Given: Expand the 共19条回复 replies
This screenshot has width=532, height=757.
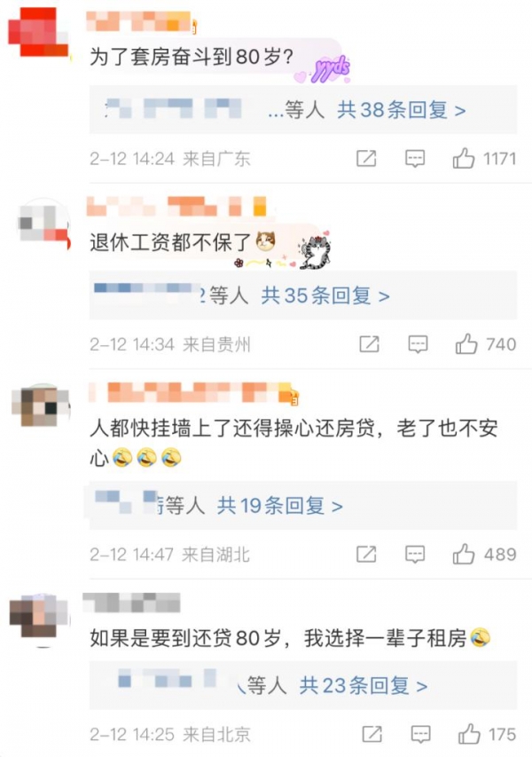Looking at the screenshot, I should coord(280,506).
